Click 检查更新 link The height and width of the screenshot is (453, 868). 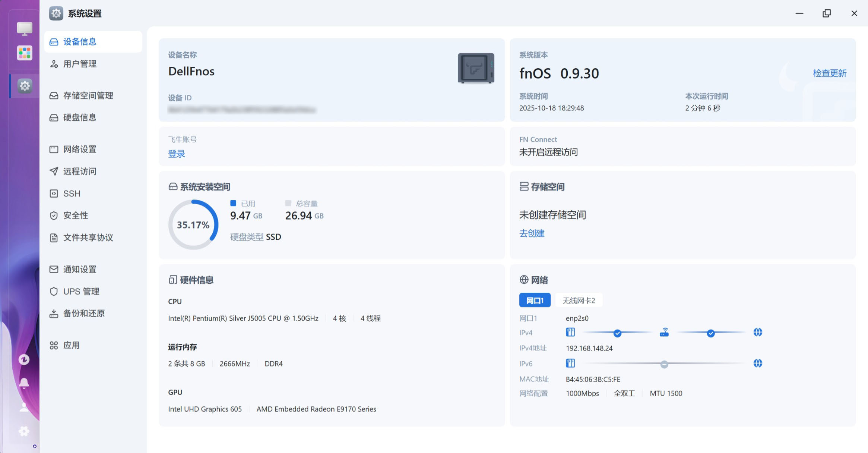pos(829,73)
